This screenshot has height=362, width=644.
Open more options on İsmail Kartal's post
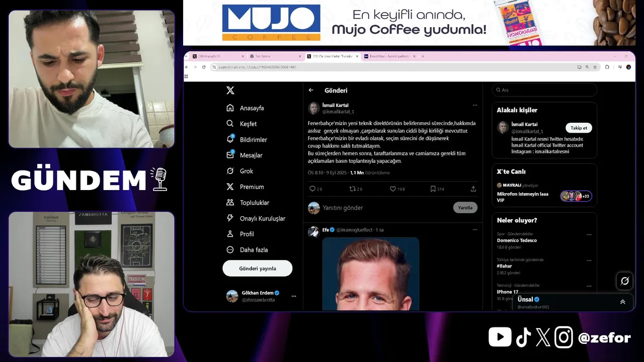(474, 105)
